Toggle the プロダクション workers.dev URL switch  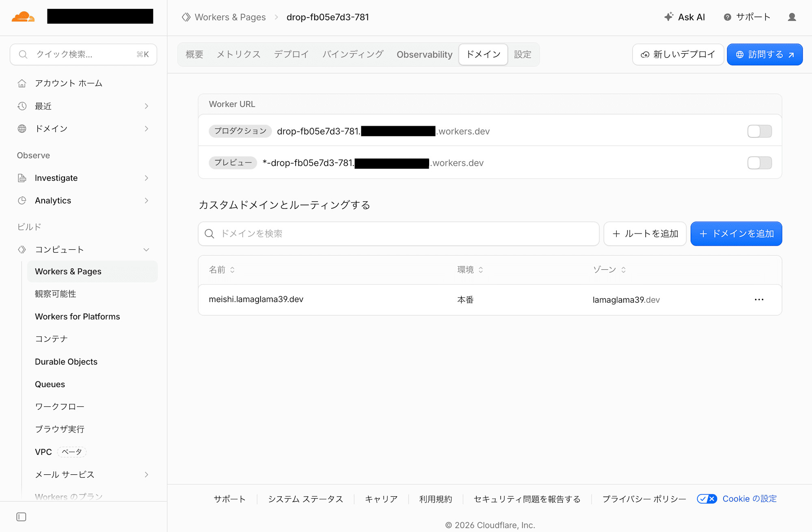(759, 131)
